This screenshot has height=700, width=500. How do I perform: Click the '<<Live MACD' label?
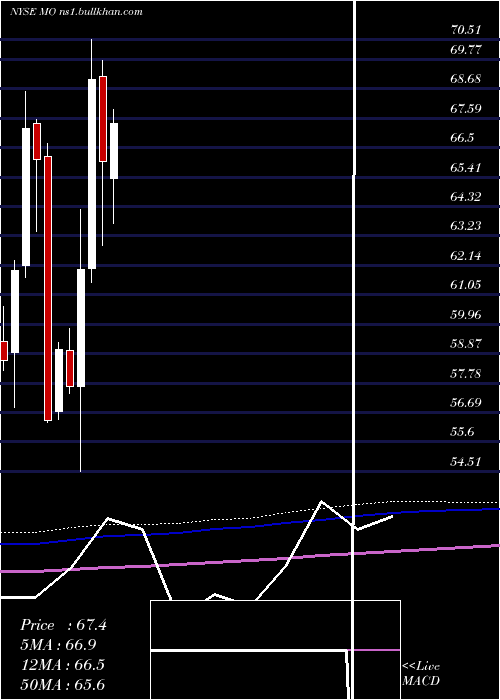pos(421,674)
